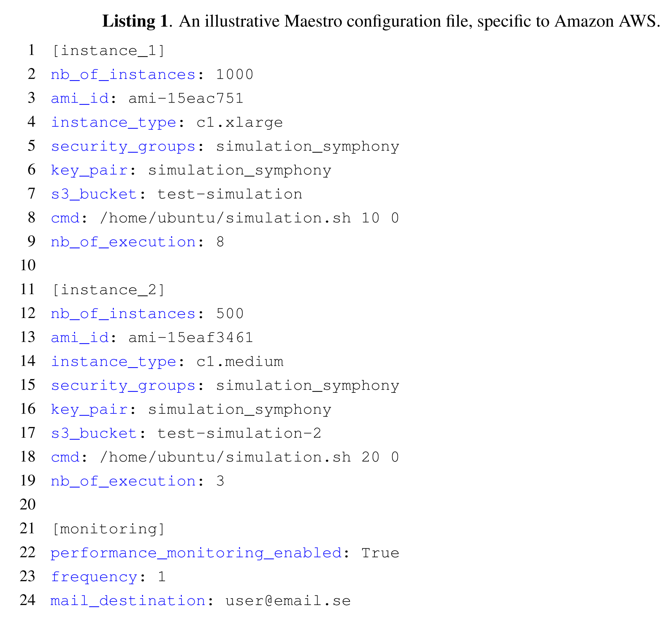This screenshot has height=620, width=672.
Task: Click the c1.xlarge instance type
Action: point(240,123)
